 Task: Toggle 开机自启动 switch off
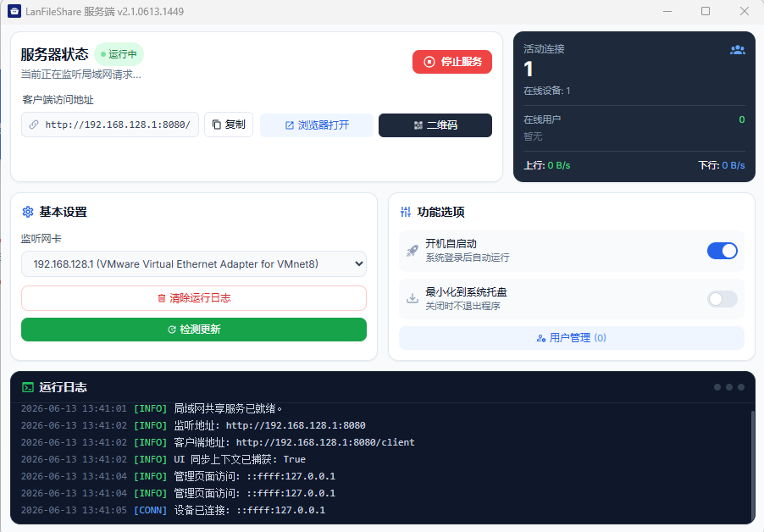click(x=722, y=251)
